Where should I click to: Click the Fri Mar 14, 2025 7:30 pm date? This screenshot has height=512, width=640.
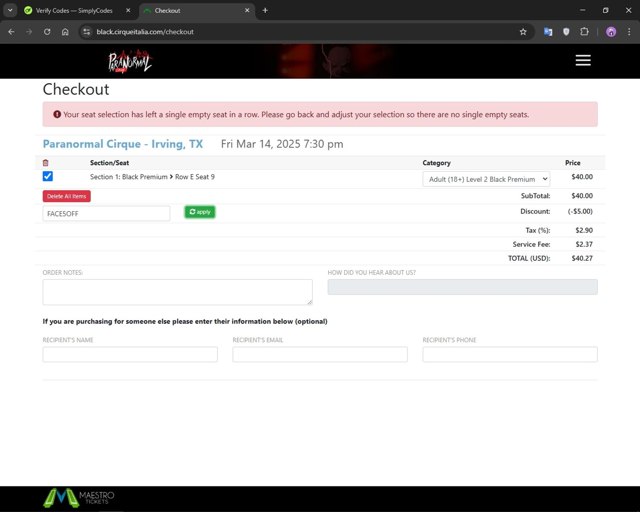[282, 144]
